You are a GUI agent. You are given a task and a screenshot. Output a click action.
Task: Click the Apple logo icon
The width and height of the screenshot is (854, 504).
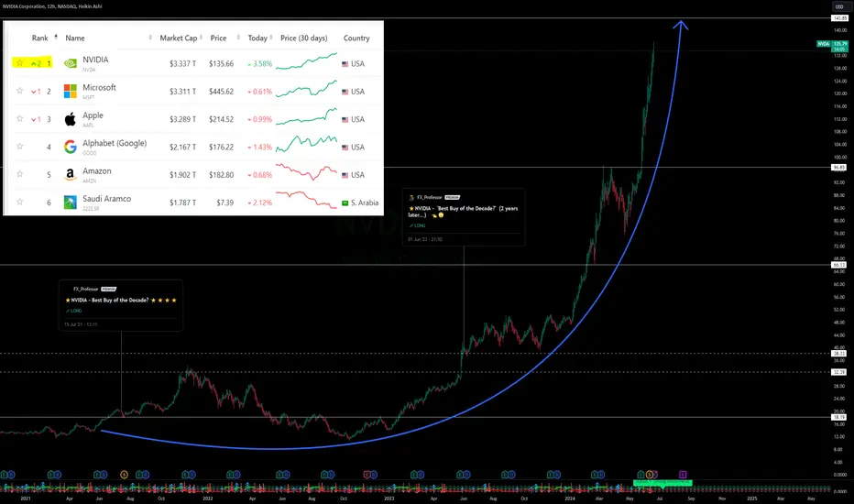click(71, 119)
